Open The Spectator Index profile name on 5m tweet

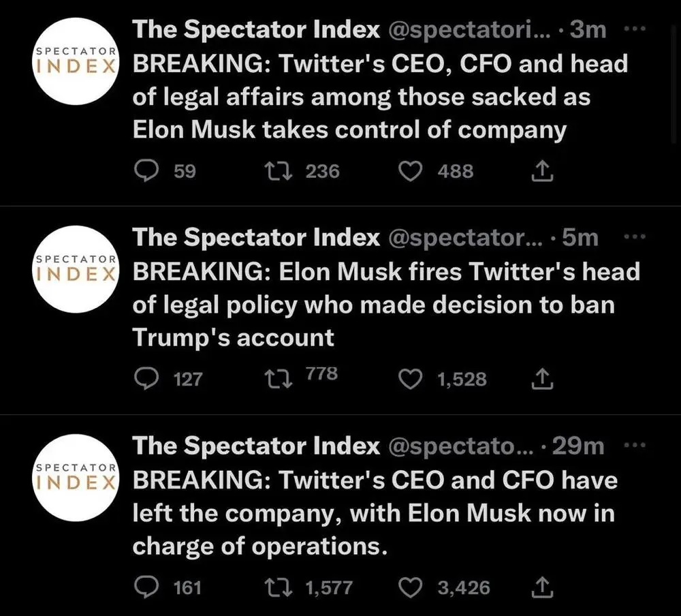[256, 237]
